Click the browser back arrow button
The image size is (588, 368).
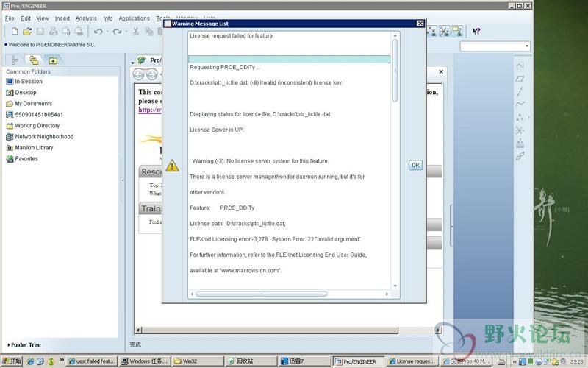coord(138,74)
